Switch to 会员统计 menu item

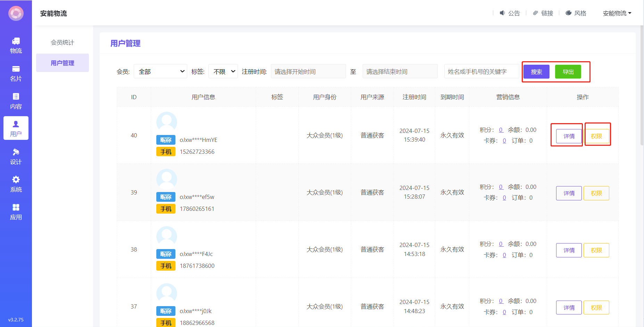(63, 42)
